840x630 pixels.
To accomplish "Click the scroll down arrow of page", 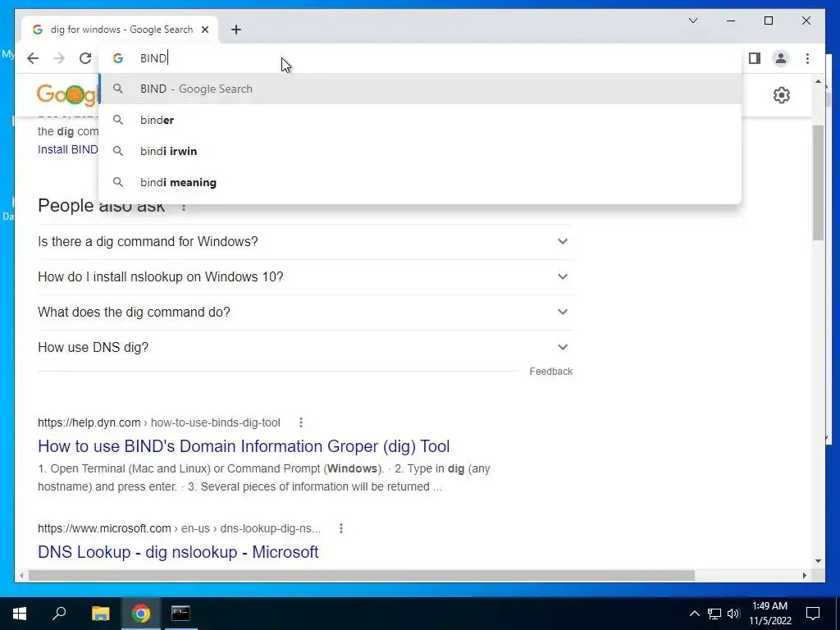I will (x=818, y=561).
